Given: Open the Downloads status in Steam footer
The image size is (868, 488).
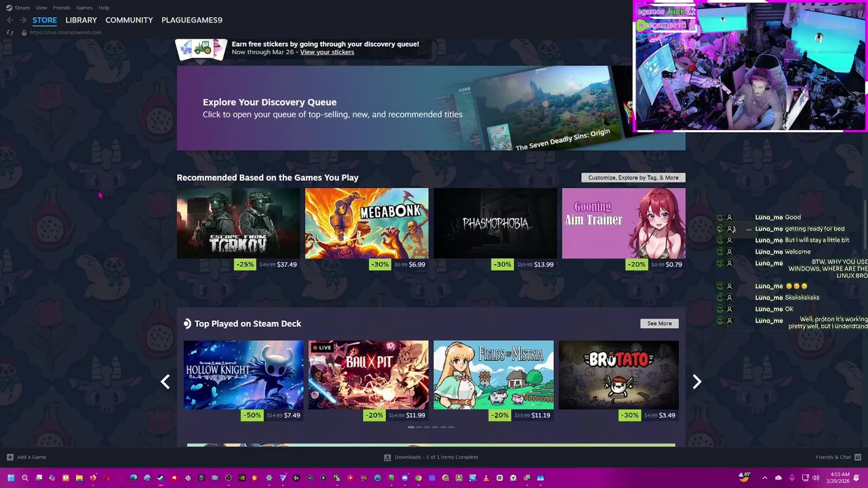Looking at the screenshot, I should 431,457.
